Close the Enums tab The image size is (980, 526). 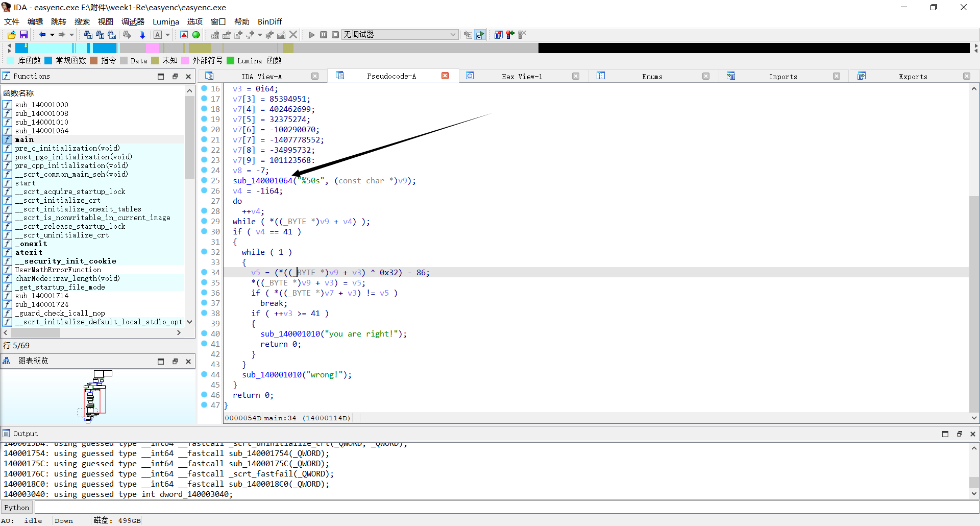pos(706,76)
